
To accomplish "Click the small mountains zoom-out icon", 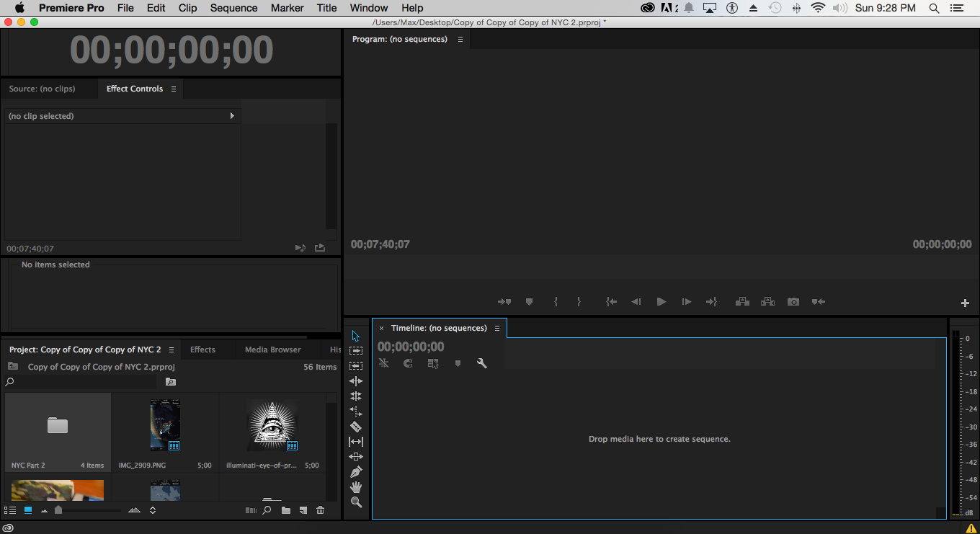I will [44, 511].
